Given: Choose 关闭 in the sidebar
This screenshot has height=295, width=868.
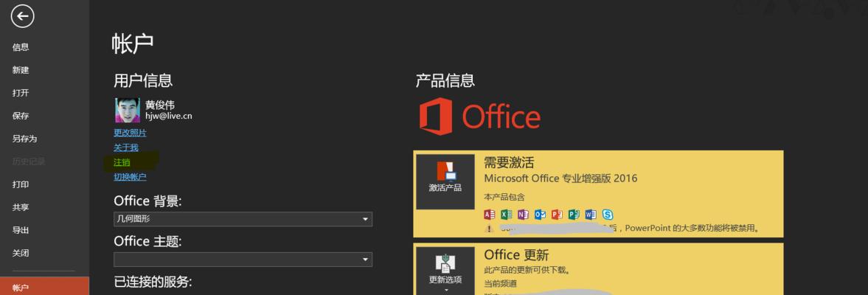Looking at the screenshot, I should (21, 253).
